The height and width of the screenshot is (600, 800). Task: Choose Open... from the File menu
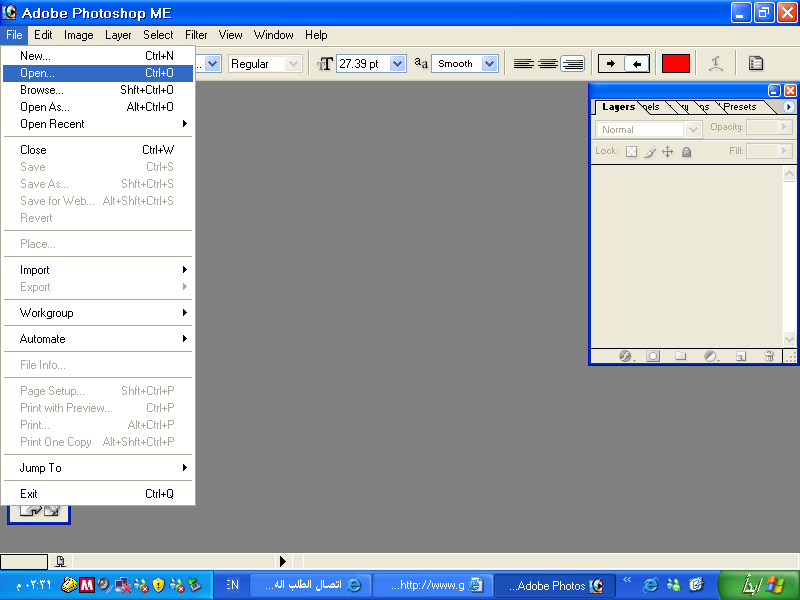98,73
